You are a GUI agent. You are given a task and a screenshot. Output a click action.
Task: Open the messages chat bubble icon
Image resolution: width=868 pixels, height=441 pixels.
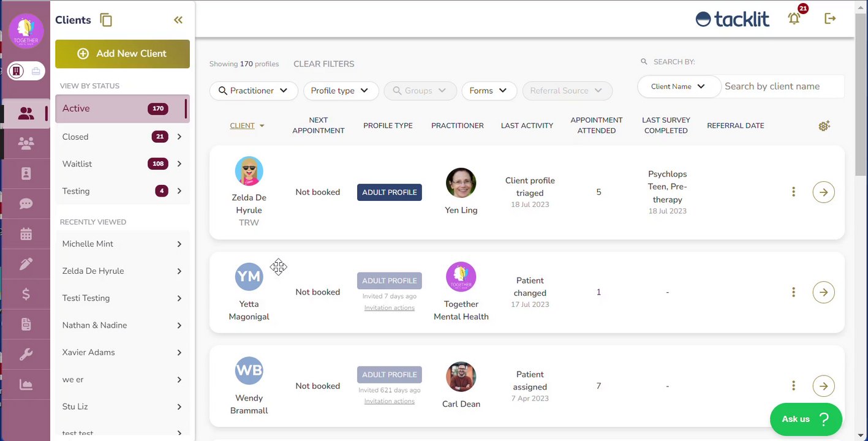pyautogui.click(x=26, y=204)
